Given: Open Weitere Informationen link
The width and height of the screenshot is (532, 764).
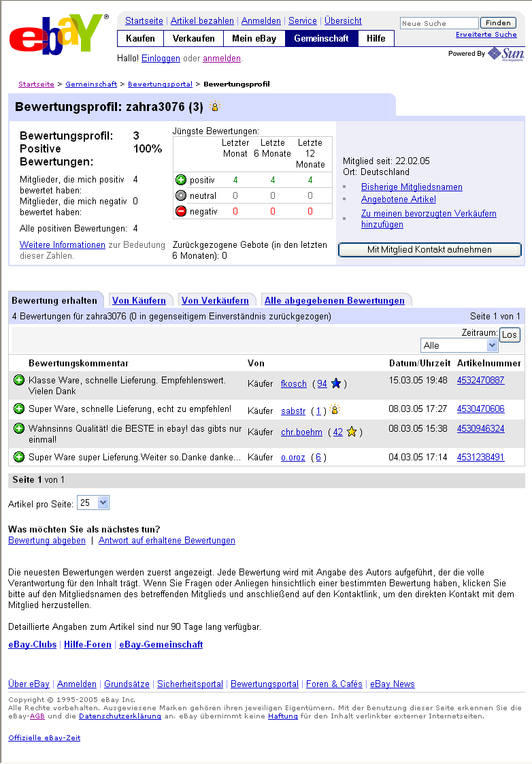Looking at the screenshot, I should (x=63, y=245).
